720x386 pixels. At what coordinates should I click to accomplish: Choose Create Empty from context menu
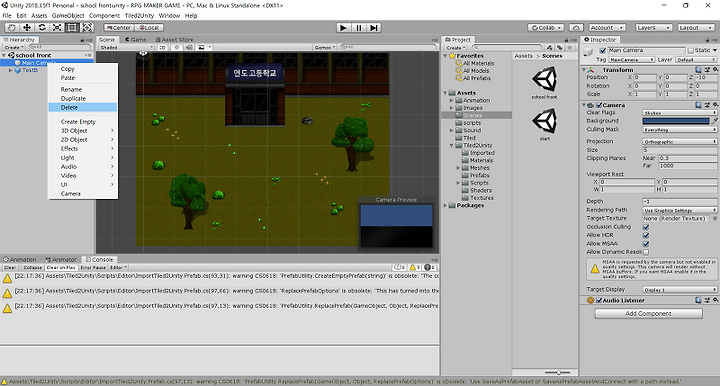point(83,122)
